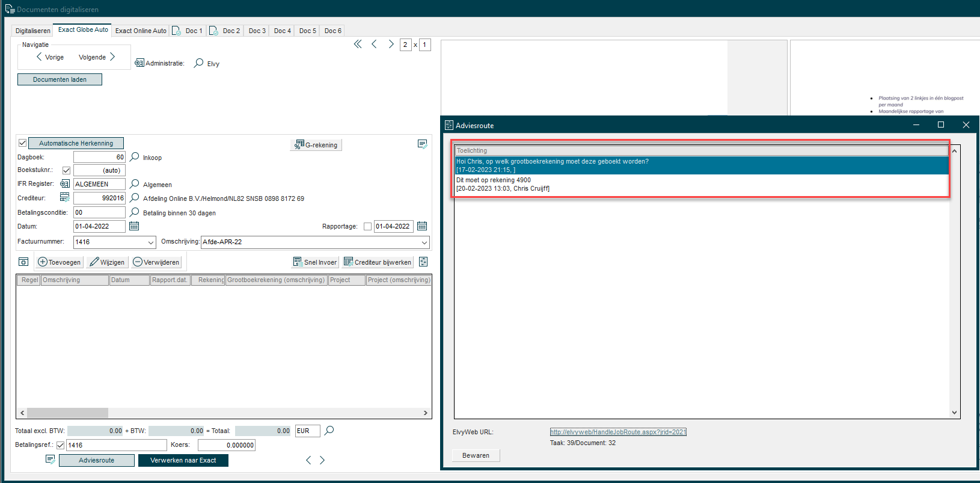Viewport: 980px width, 483px height.
Task: Go to next page in document viewer
Action: tap(391, 44)
